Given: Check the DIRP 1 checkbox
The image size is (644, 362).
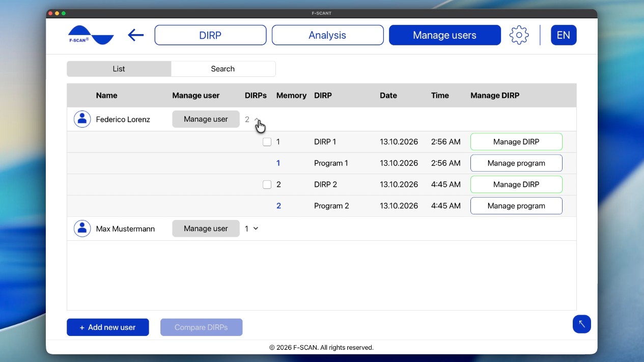Looking at the screenshot, I should [267, 142].
